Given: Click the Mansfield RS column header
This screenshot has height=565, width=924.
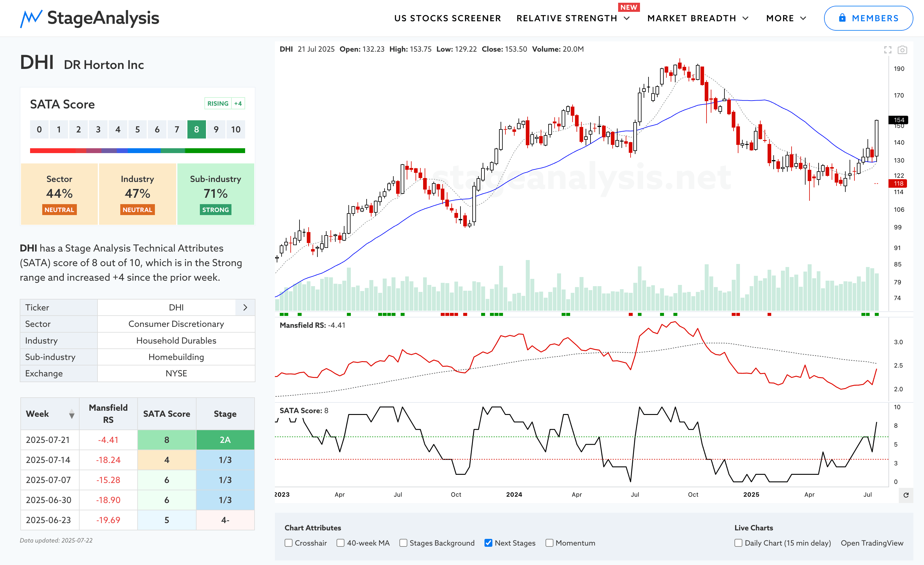Looking at the screenshot, I should point(108,414).
